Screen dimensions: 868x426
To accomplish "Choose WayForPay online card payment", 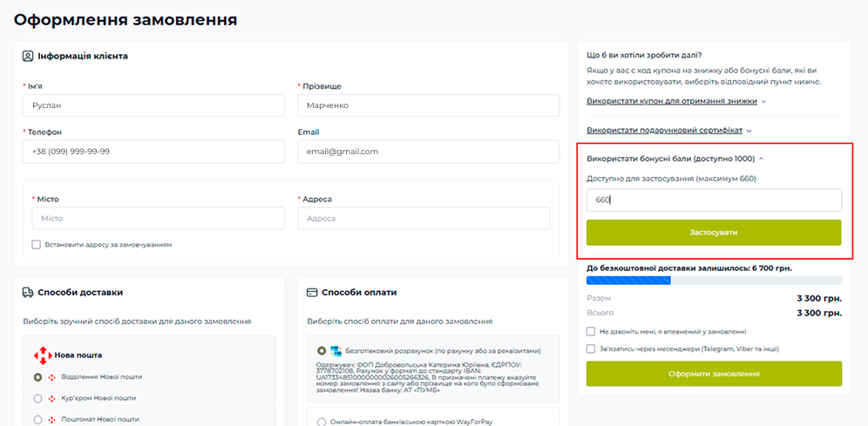I will [x=322, y=422].
